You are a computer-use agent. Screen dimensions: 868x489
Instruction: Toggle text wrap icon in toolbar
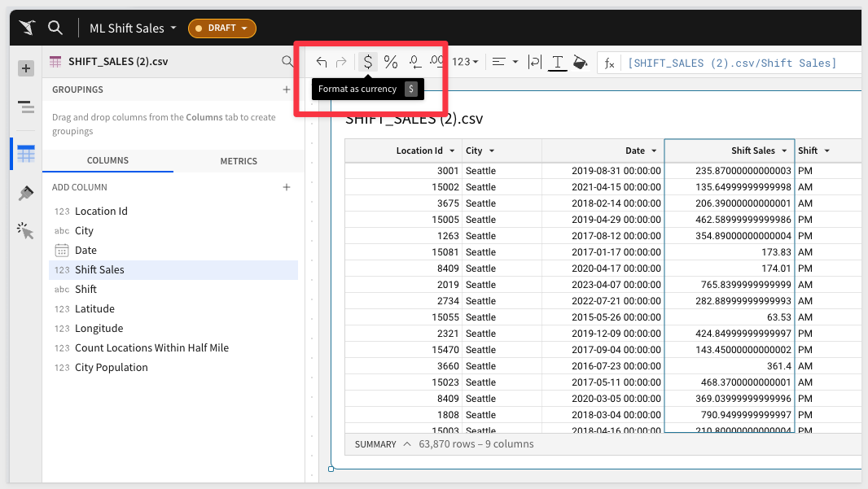[x=535, y=62]
